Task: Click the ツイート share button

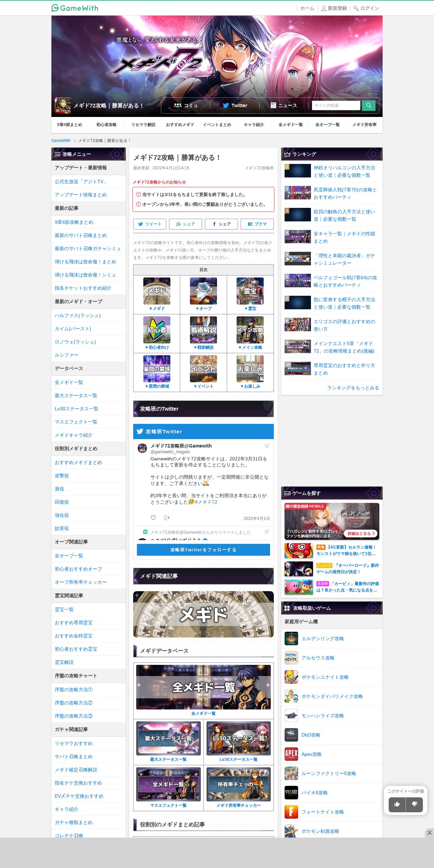Action: [x=150, y=224]
